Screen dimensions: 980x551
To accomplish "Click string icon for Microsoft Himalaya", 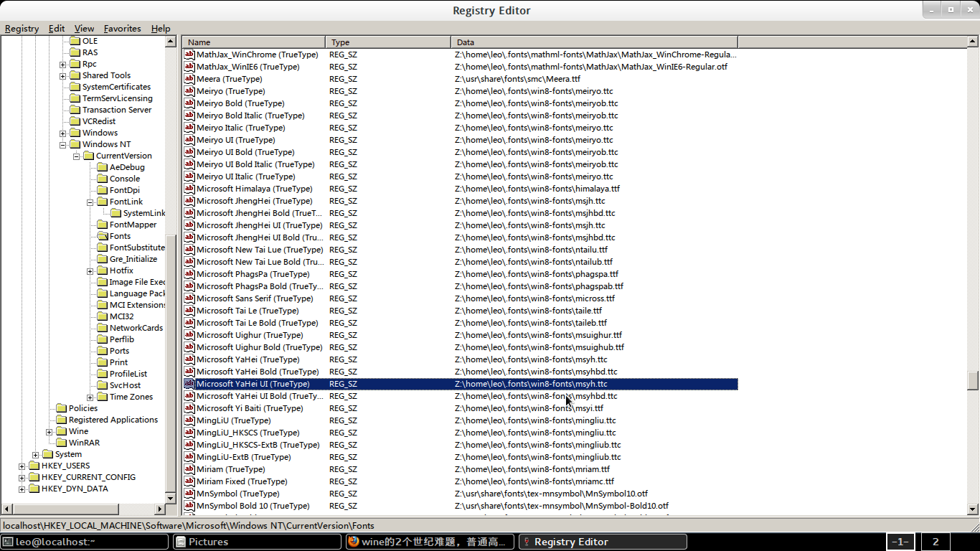I will click(x=189, y=189).
